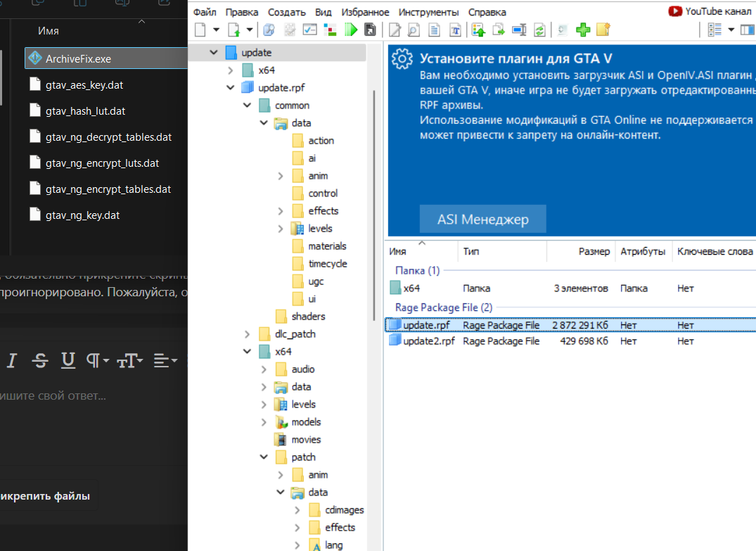This screenshot has width=756, height=551.
Task: Sort Explorer files by Имя column header
Action: pos(49,31)
